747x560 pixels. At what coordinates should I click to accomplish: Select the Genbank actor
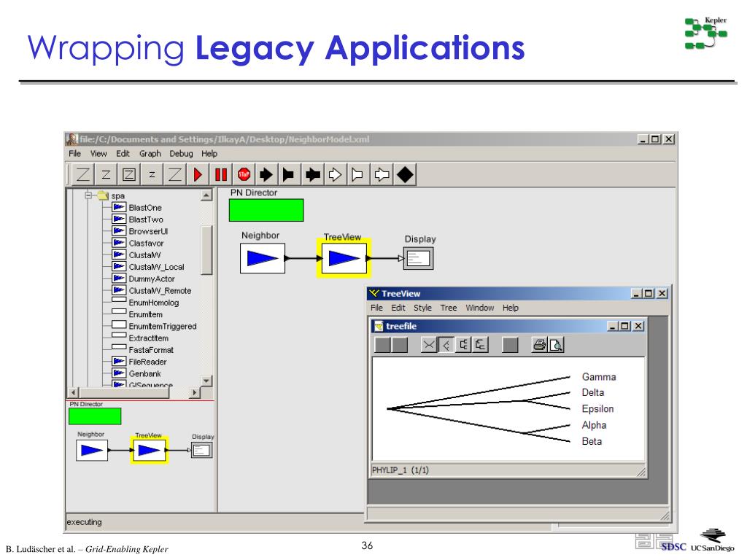[136, 374]
